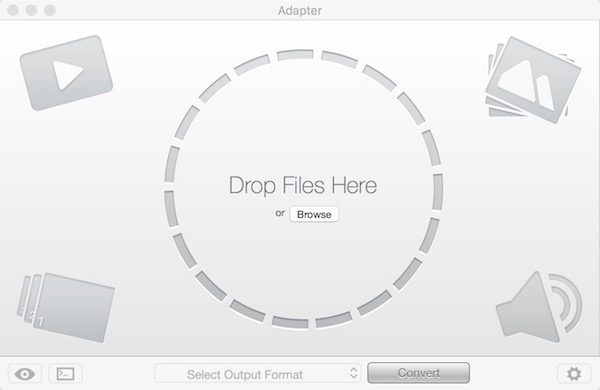Open settings via the gear icon
This screenshot has width=600, height=390.
[574, 374]
